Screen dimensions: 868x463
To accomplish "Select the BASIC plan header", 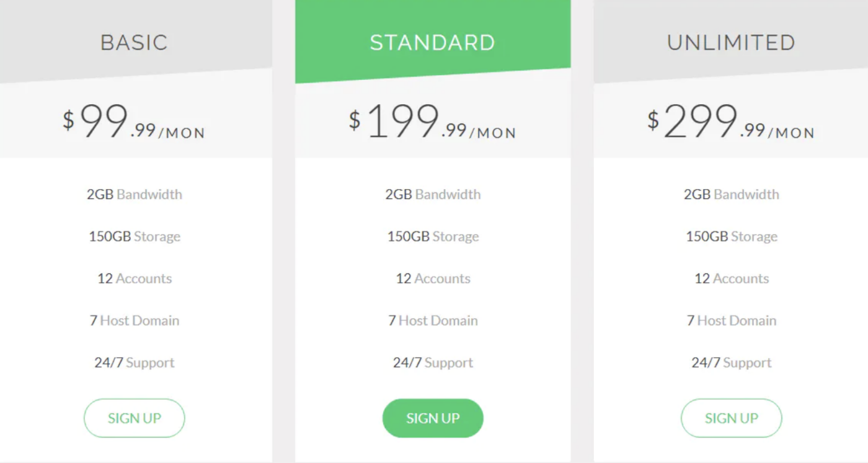I will (x=134, y=42).
